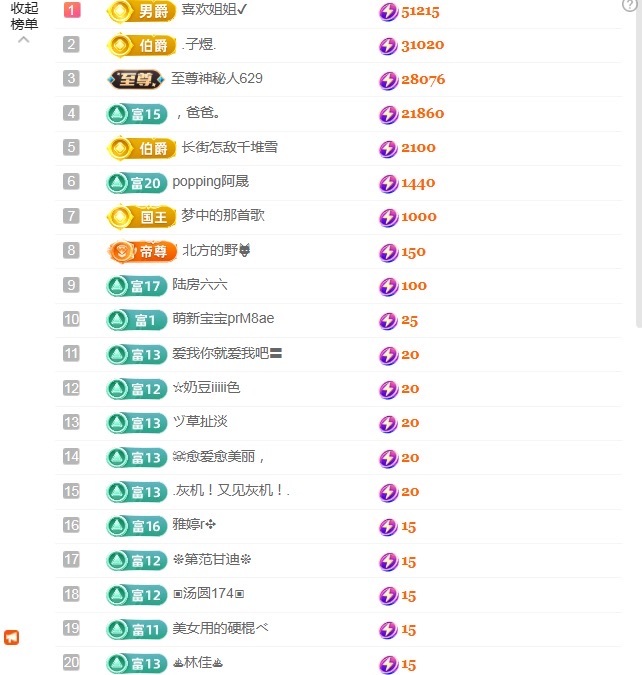
Task: Click rank number 16 badge
Action: pyautogui.click(x=71, y=526)
